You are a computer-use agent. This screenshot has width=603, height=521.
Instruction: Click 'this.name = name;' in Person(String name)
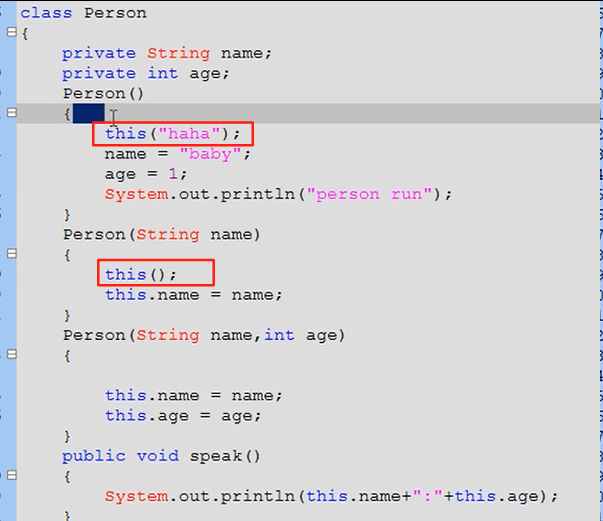pyautogui.click(x=194, y=295)
